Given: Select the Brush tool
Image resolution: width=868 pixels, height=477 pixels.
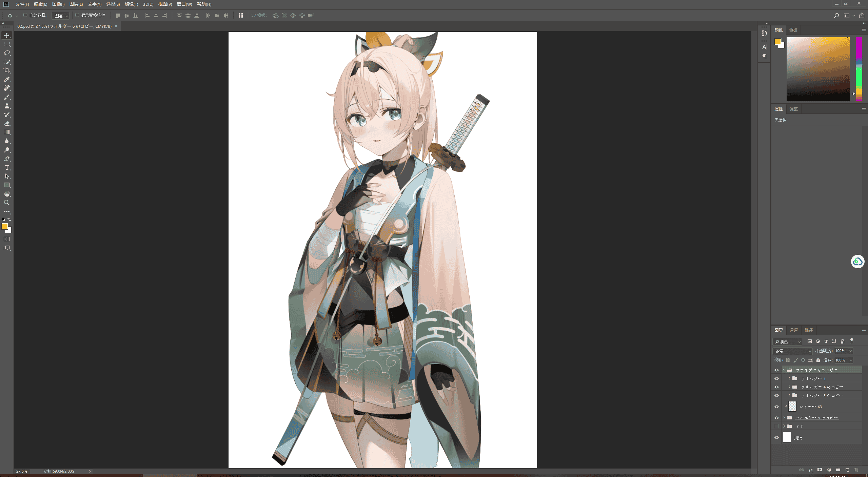Looking at the screenshot, I should click(x=7, y=97).
